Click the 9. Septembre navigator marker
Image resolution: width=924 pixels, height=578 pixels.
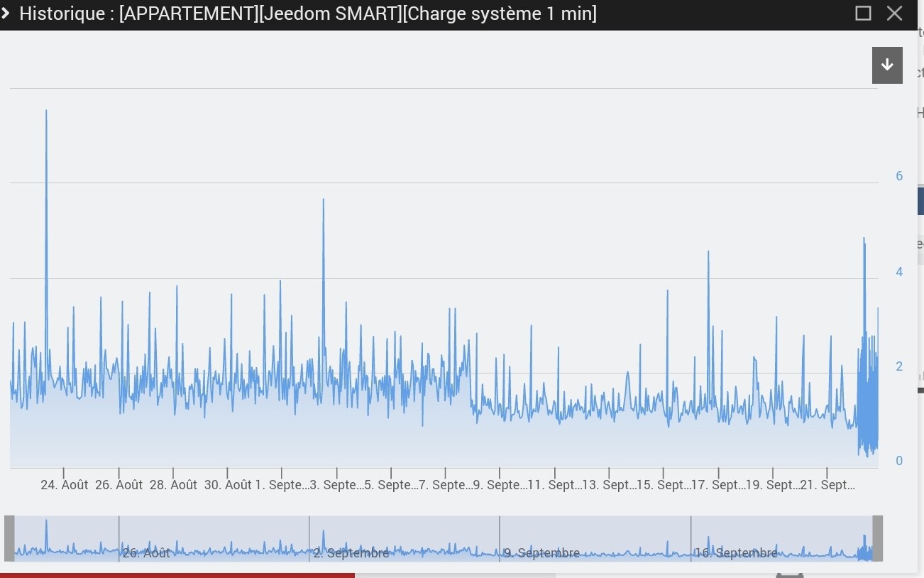tap(541, 552)
